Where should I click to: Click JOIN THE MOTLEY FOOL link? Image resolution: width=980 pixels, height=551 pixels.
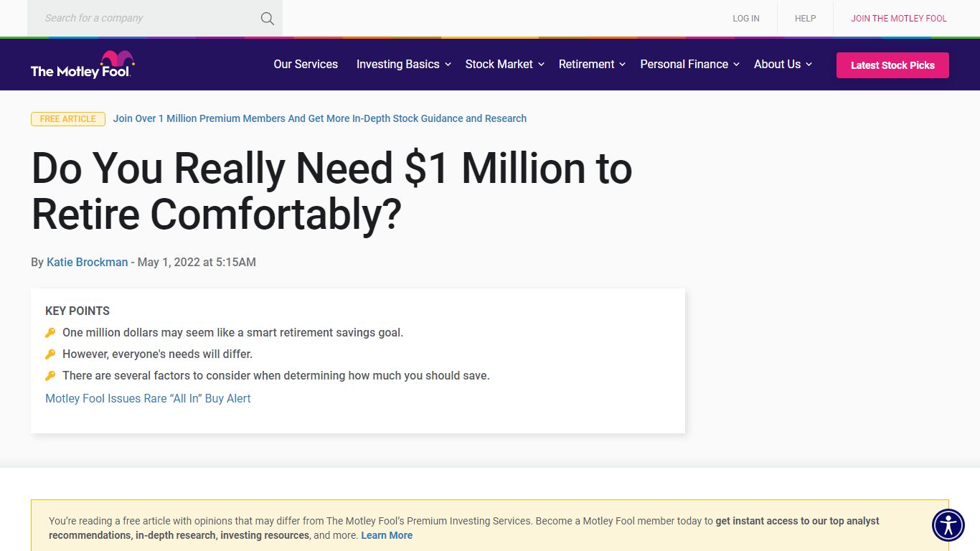(899, 19)
